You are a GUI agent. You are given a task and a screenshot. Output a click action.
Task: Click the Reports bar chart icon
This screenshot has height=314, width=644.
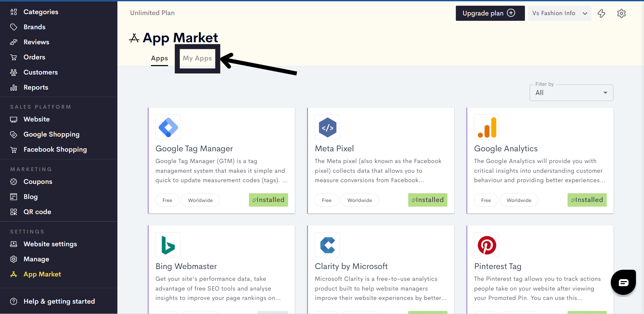[x=13, y=88]
